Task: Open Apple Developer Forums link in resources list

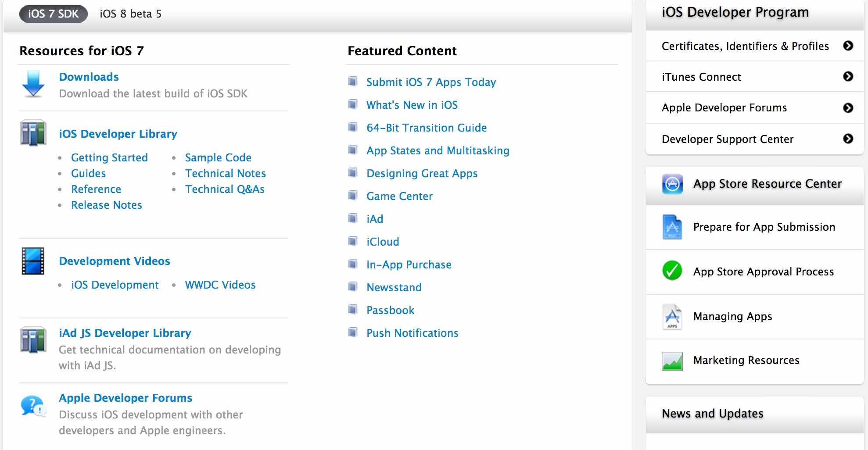Action: (x=126, y=398)
